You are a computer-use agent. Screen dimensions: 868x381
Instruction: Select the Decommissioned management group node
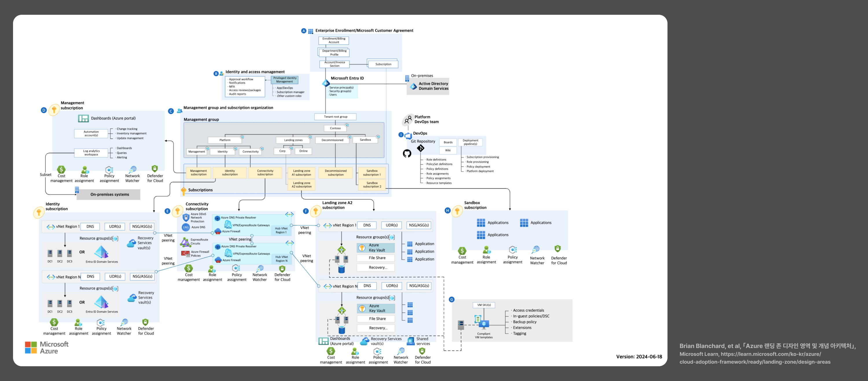coord(332,140)
